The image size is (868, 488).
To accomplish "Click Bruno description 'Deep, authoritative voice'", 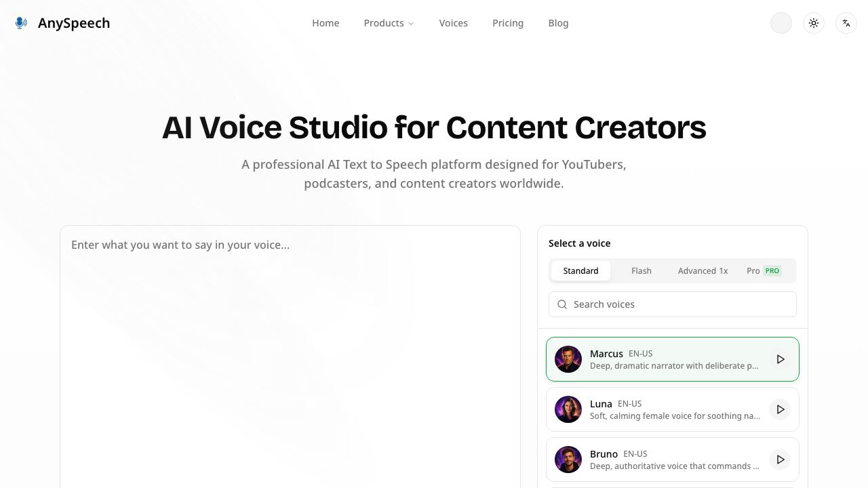I will tap(675, 466).
